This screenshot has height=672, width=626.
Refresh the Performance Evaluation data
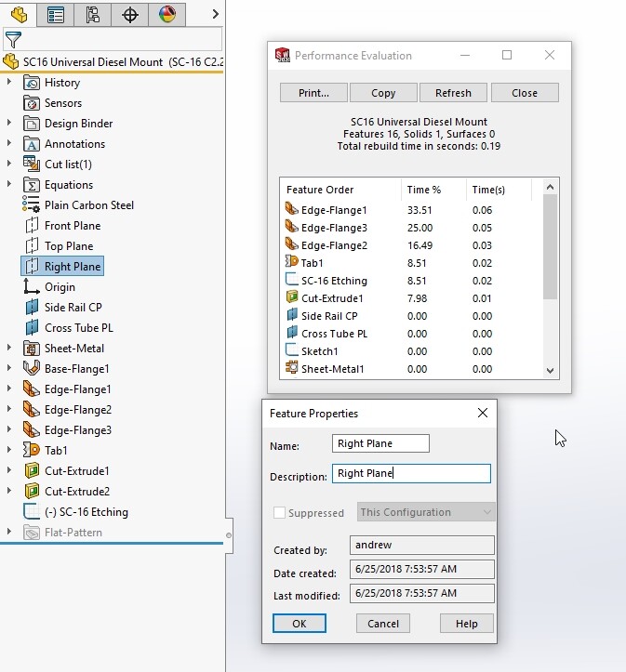pyautogui.click(x=453, y=93)
